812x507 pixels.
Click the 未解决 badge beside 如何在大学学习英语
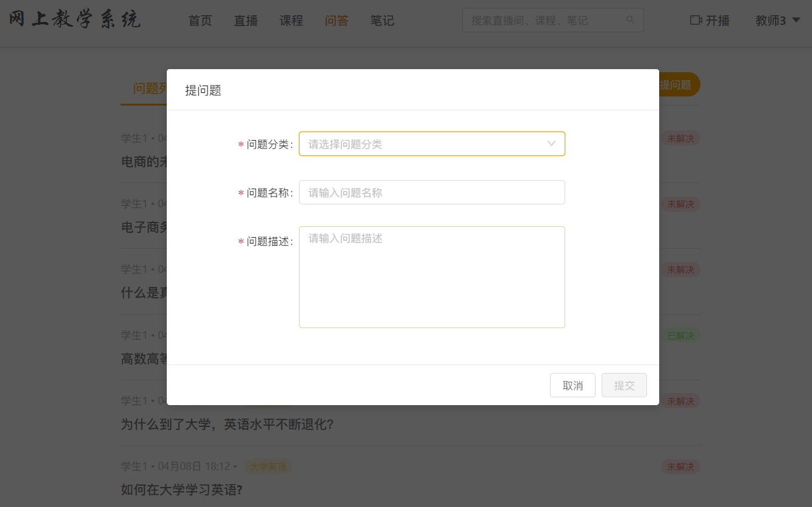680,466
